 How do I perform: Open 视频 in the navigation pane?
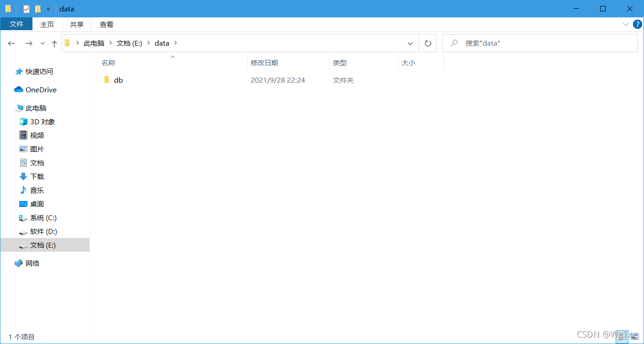(x=37, y=135)
